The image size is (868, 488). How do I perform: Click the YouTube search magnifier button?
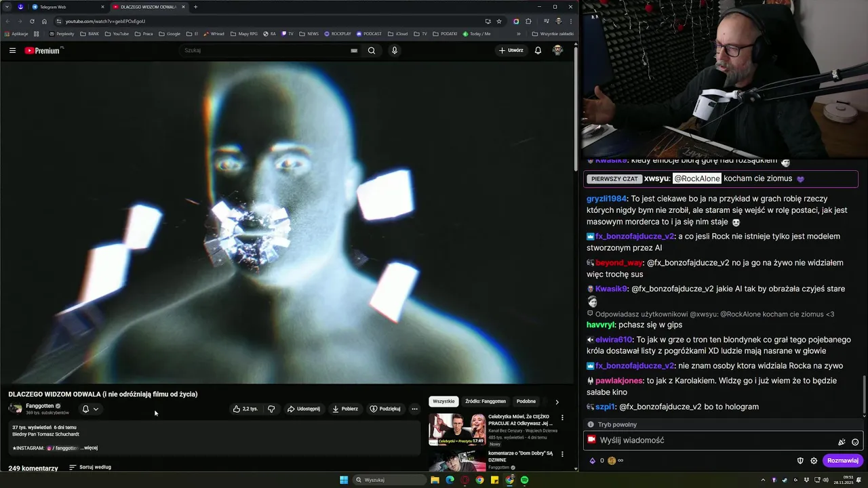(x=372, y=50)
